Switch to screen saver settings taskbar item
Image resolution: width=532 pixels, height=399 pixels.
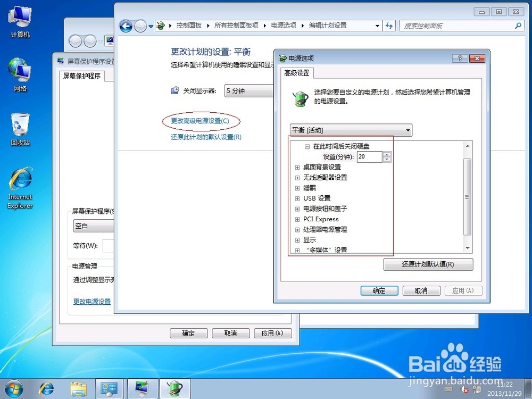pos(142,389)
